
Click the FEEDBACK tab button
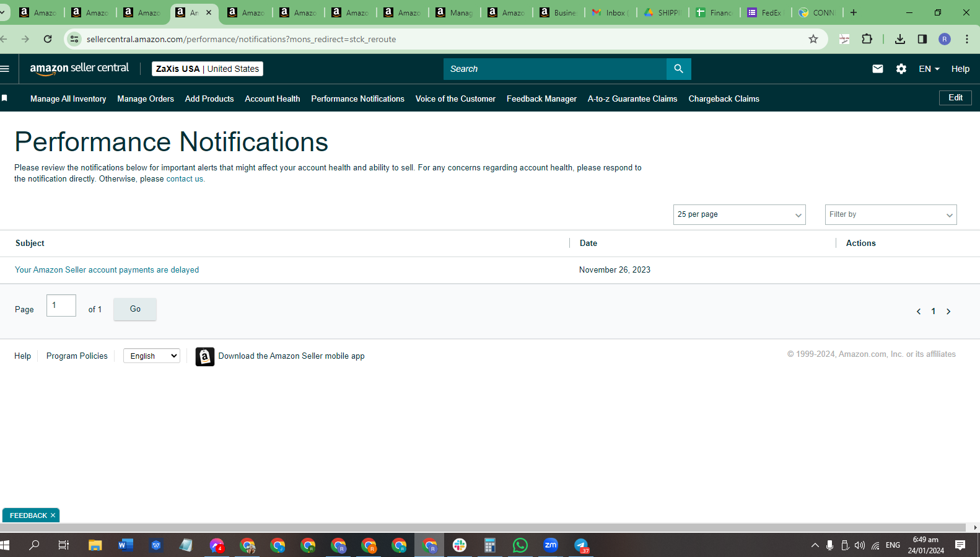(28, 515)
